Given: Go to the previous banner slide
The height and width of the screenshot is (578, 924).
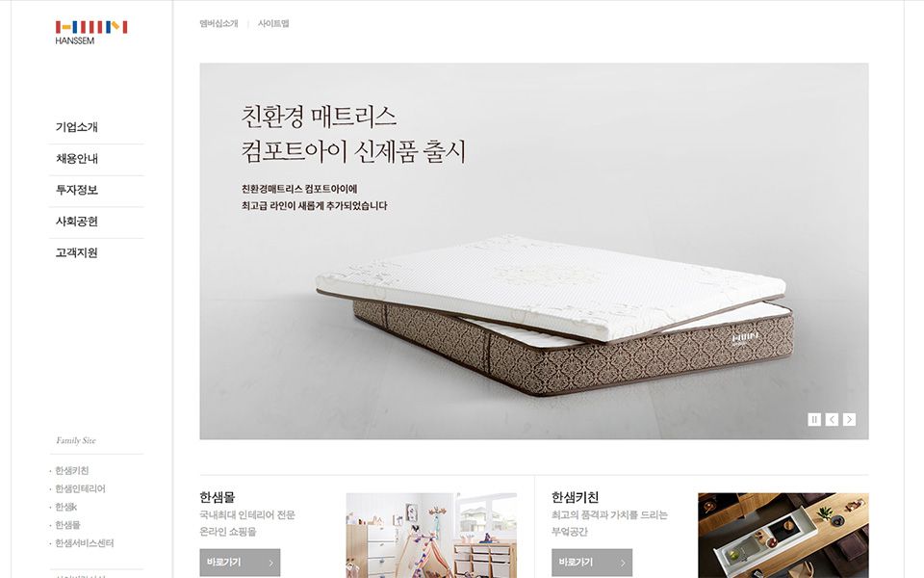Looking at the screenshot, I should click(832, 419).
